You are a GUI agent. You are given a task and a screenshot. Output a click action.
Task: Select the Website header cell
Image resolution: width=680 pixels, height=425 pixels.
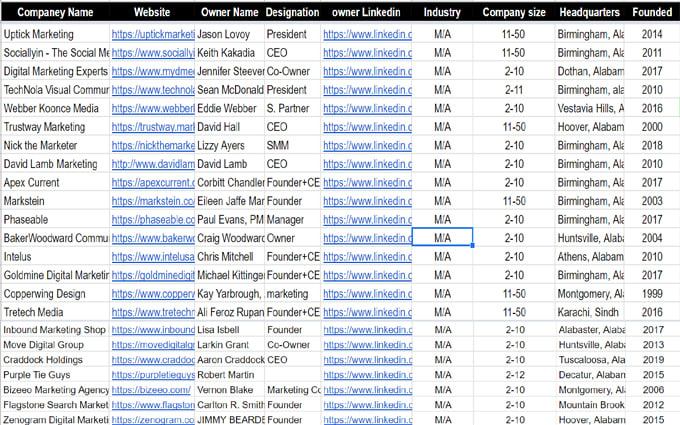[152, 12]
